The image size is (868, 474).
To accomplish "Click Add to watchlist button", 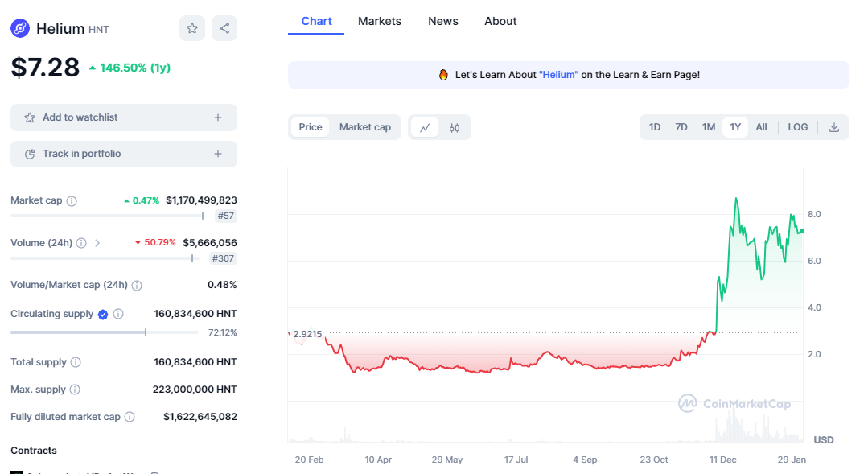I will pos(124,117).
